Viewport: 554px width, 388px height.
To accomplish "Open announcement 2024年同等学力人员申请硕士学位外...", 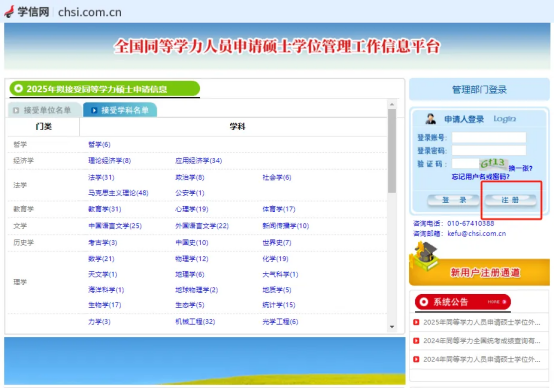I will 482,360.
